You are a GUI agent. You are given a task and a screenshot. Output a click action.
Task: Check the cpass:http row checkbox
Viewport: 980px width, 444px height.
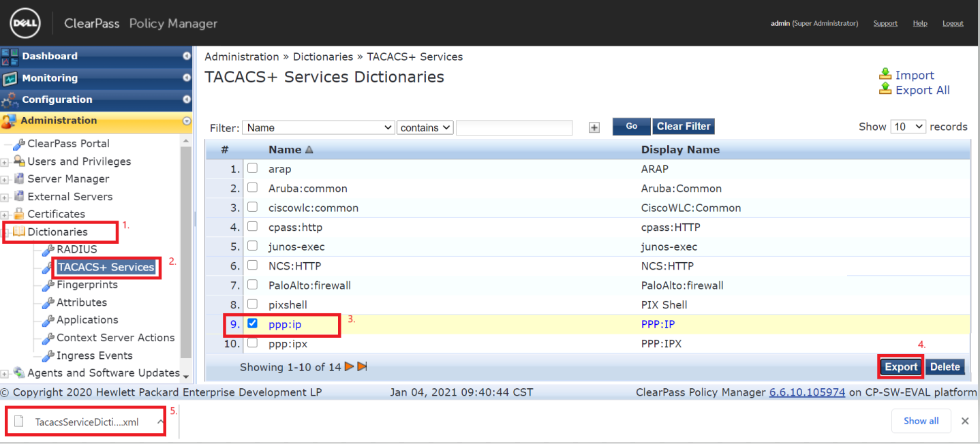pos(252,226)
